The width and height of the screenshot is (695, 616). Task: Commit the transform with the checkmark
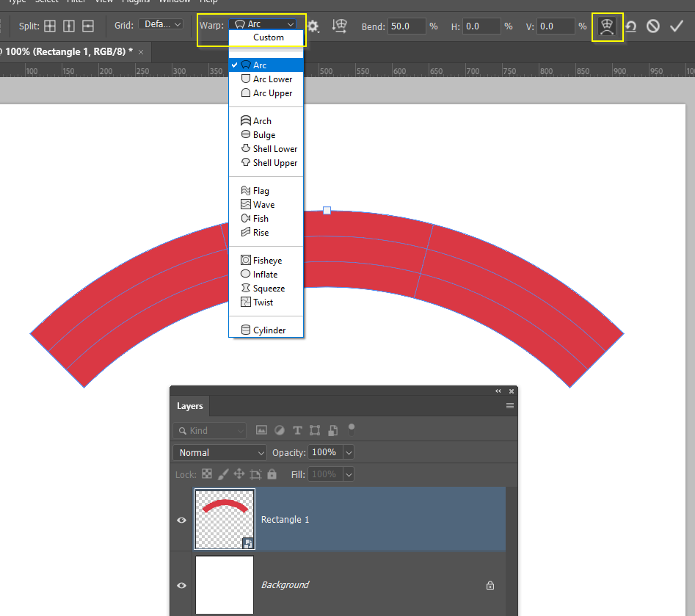(x=676, y=26)
